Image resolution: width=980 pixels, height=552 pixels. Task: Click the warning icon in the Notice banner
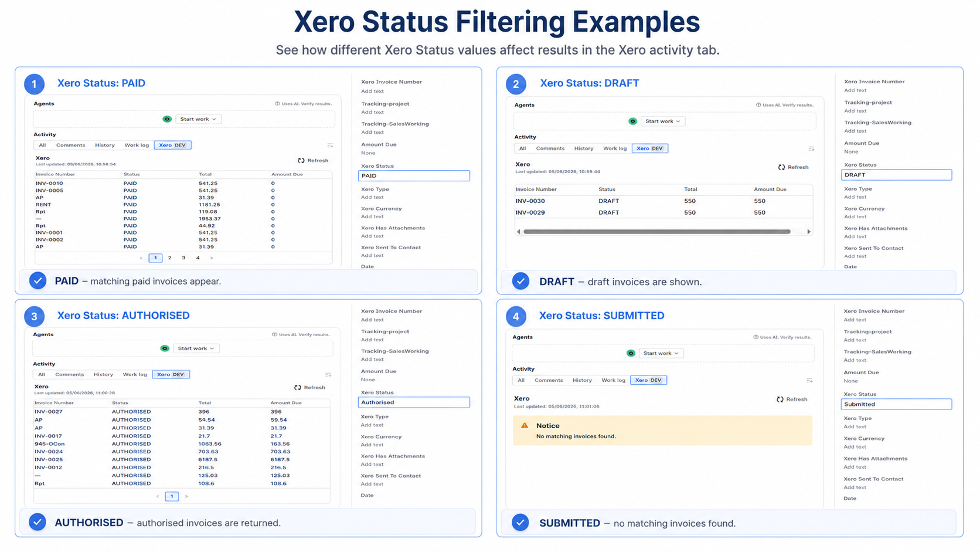coord(525,426)
